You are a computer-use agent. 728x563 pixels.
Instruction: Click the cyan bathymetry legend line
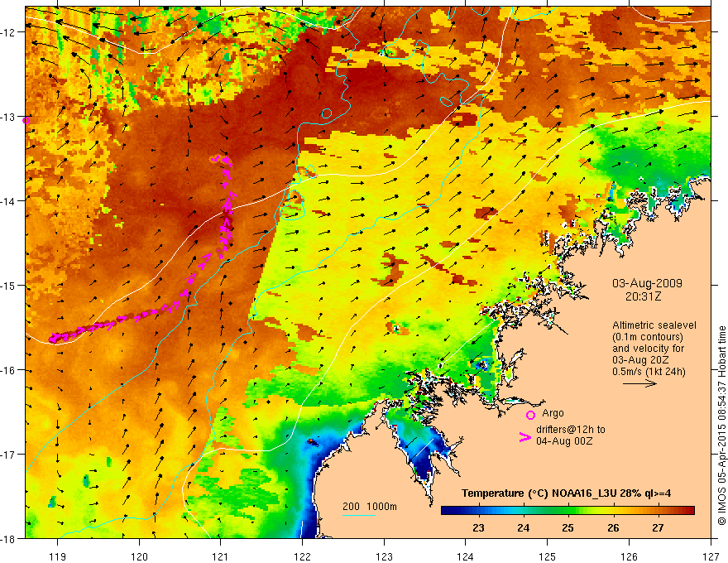point(359,515)
